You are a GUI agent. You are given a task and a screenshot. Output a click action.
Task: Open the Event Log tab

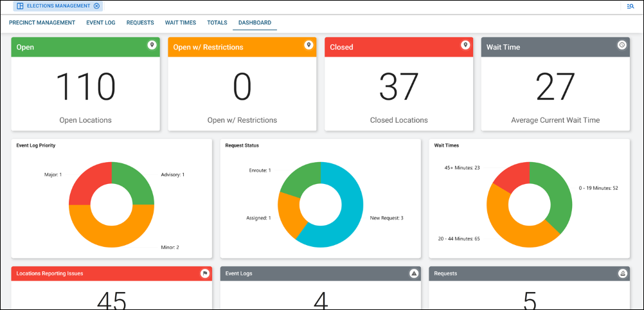pyautogui.click(x=101, y=23)
